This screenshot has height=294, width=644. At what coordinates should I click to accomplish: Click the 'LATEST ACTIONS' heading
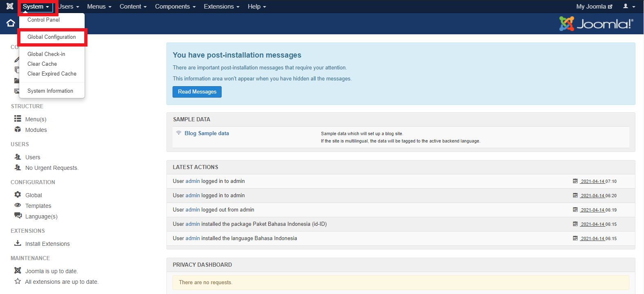[195, 167]
